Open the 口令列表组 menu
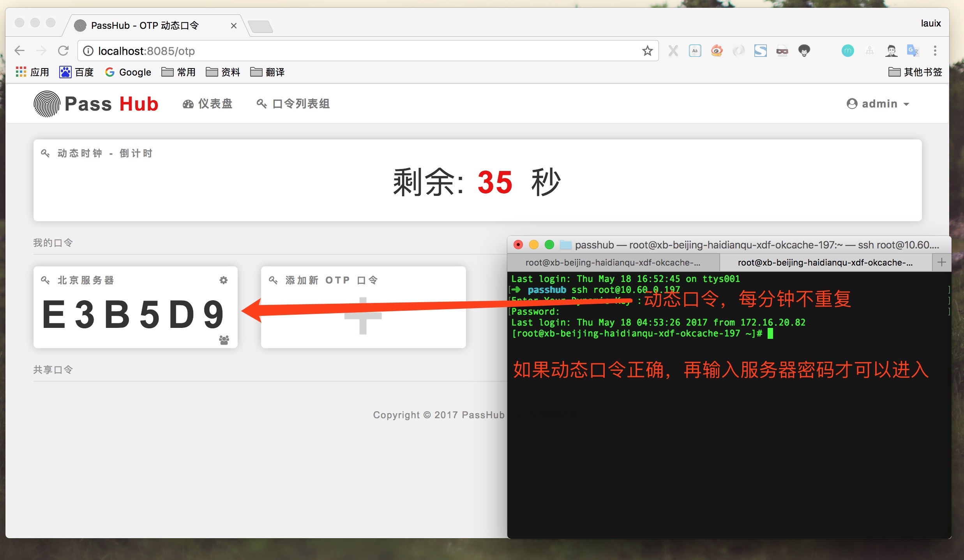Screen dimensions: 964x560 pyautogui.click(x=293, y=104)
